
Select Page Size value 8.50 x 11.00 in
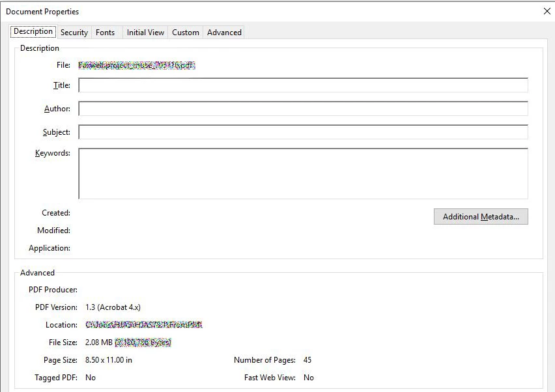point(109,360)
